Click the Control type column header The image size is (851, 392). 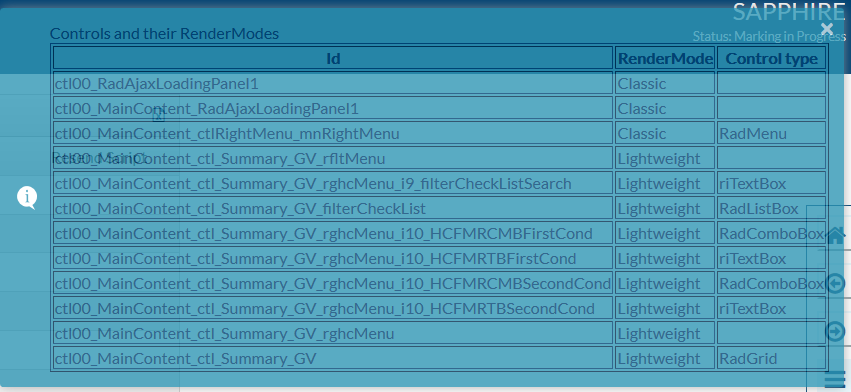tap(771, 58)
